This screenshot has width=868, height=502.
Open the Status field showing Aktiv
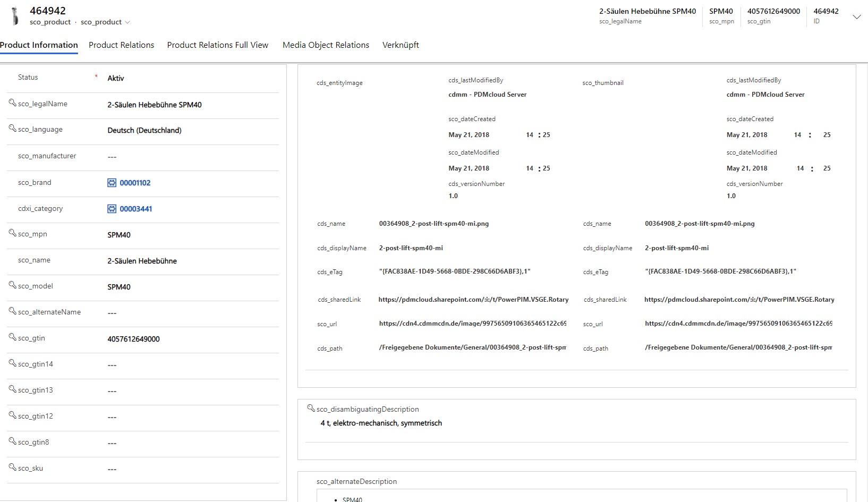191,78
